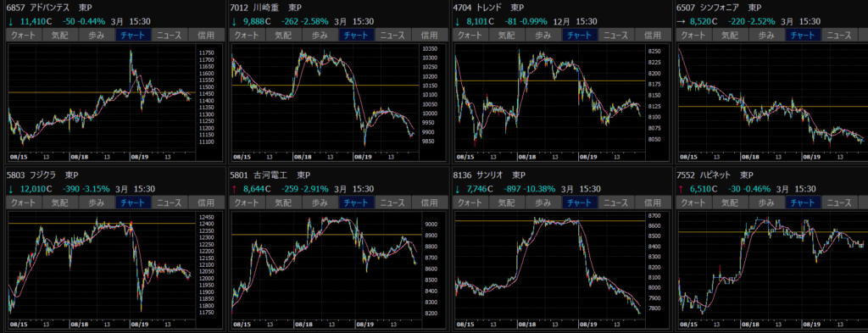Image resolution: width=868 pixels, height=333 pixels.
Task: Select チャート tab in 5803 フジクラ panel
Action: 133,203
